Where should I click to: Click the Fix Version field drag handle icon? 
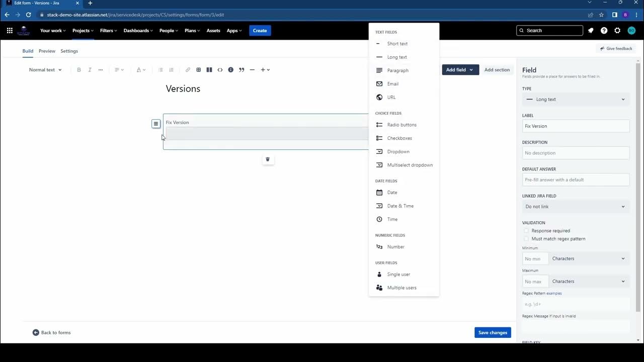[156, 124]
